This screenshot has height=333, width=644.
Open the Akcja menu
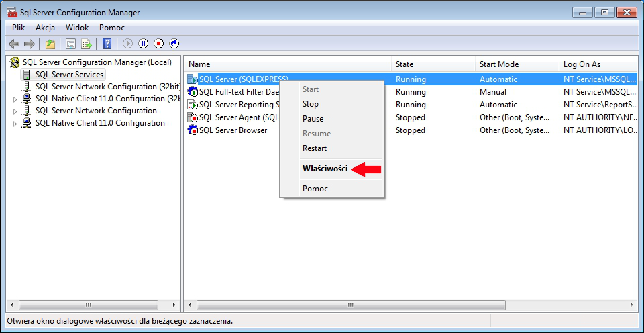pyautogui.click(x=45, y=28)
